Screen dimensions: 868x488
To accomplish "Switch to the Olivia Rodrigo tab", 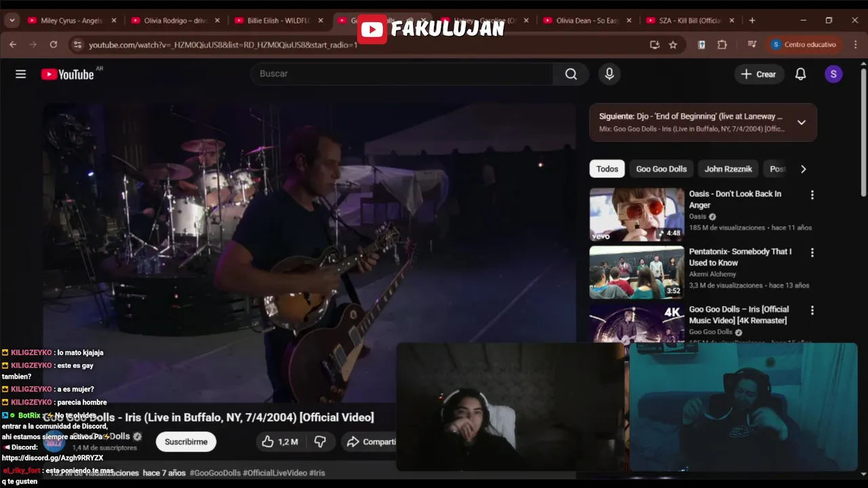I will tap(175, 20).
